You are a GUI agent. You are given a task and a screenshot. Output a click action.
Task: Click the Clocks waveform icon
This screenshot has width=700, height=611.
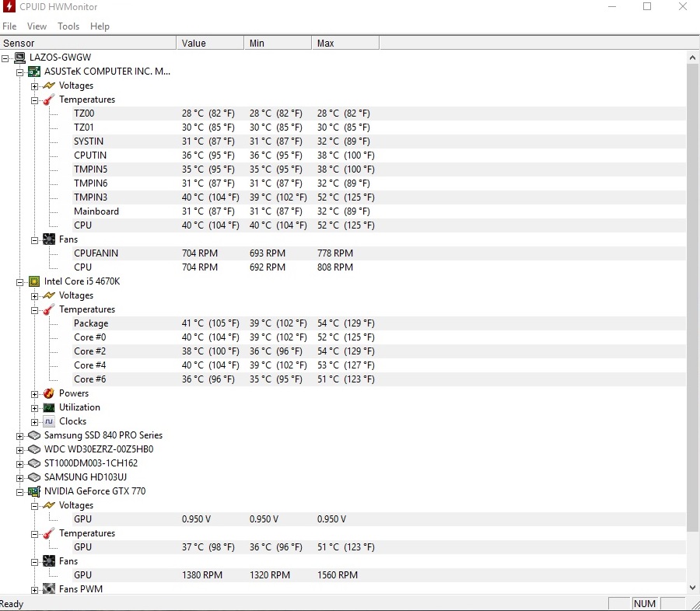pos(49,421)
